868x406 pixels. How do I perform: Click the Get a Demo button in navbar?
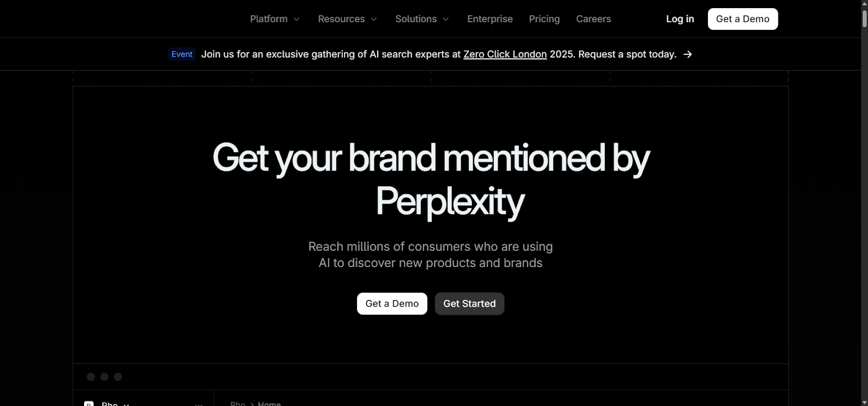(x=743, y=18)
